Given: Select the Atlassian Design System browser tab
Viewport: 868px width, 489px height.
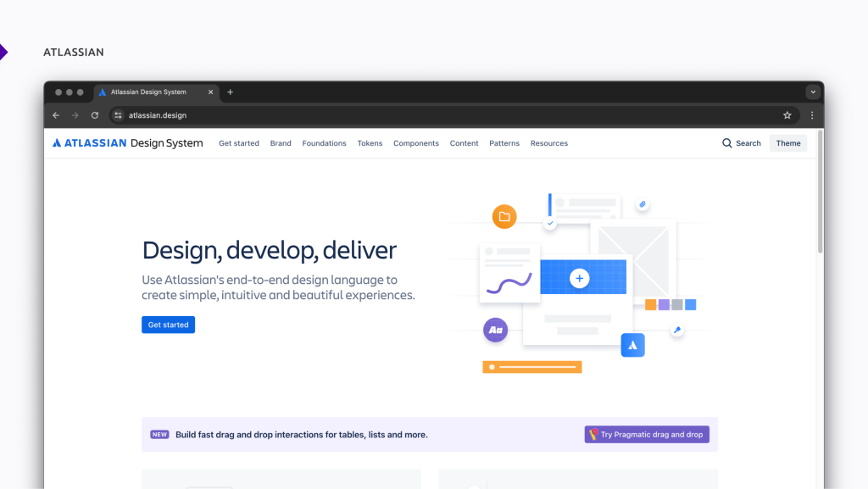Looking at the screenshot, I should point(156,92).
